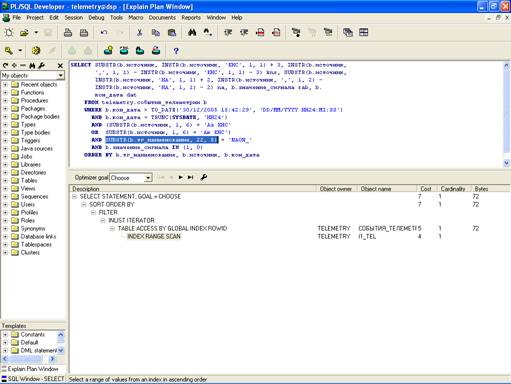Collapse the SELECT STATEMENT plan node
This screenshot has width=511, height=384.
click(74, 196)
